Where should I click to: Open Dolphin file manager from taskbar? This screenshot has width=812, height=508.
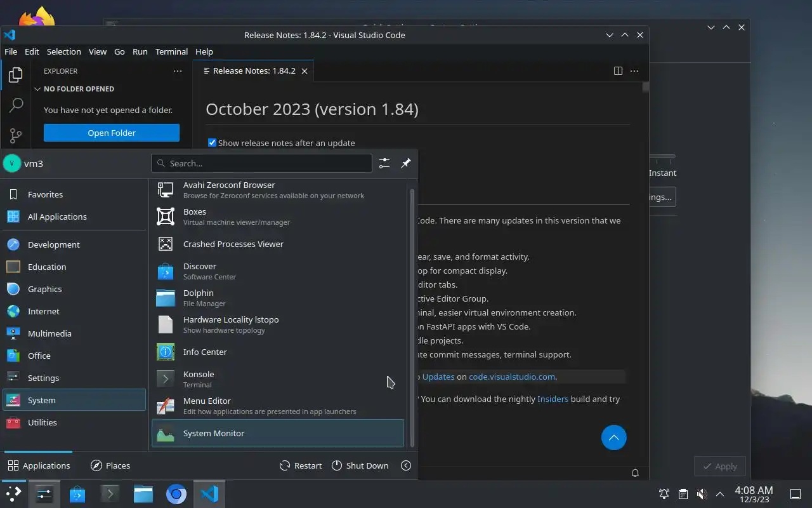point(143,494)
